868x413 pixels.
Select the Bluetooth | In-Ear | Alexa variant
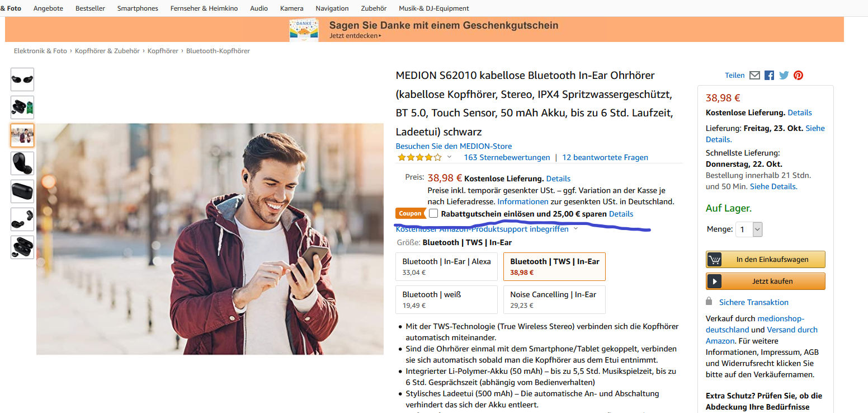click(446, 266)
